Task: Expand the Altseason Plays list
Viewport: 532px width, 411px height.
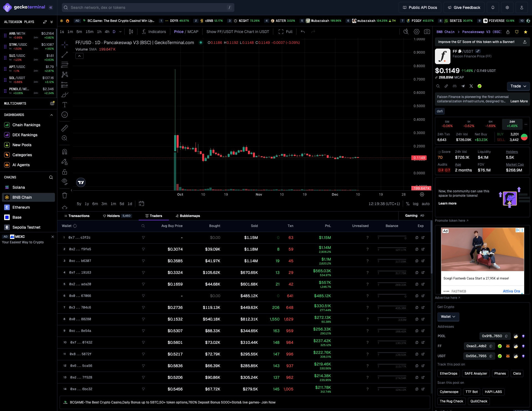Action: [52, 22]
